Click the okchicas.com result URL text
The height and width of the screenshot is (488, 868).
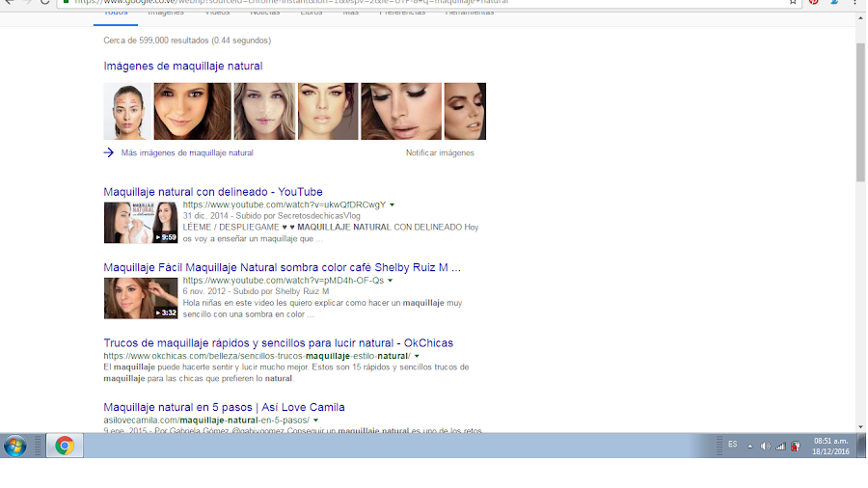click(x=257, y=356)
